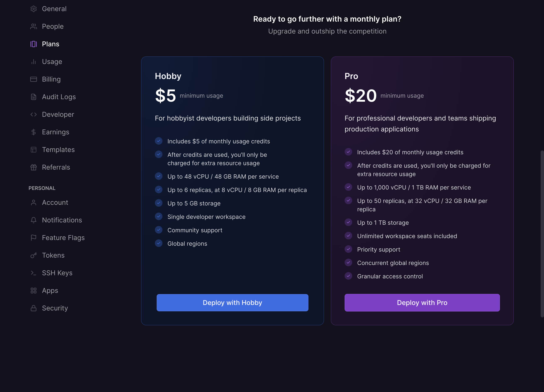Click the General gear icon
The image size is (544, 392).
pyautogui.click(x=34, y=9)
